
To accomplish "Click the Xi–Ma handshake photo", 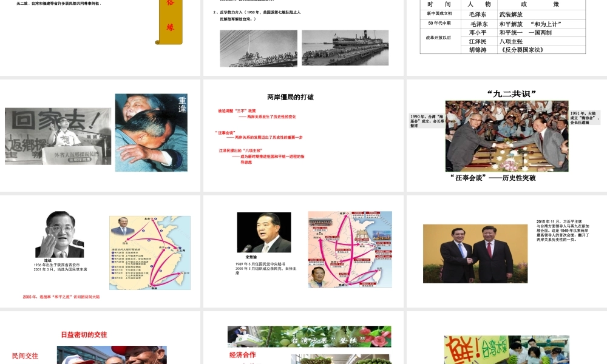I will point(475,254).
